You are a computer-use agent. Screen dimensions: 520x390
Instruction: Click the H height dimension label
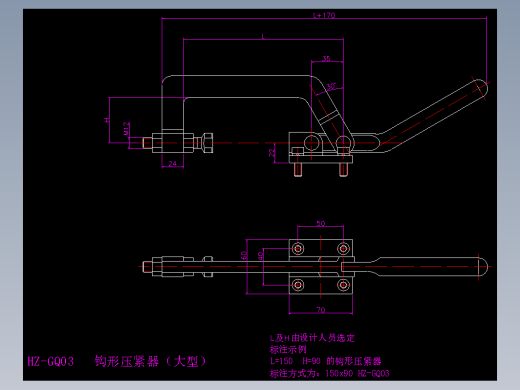coord(107,120)
